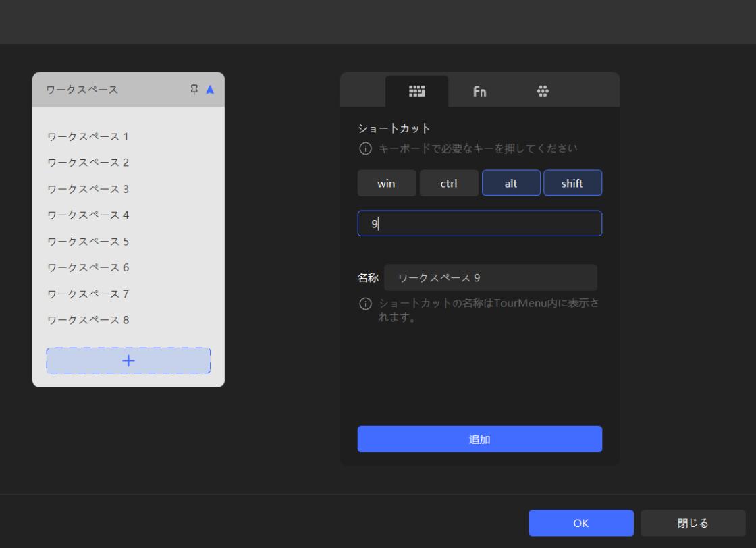The width and height of the screenshot is (756, 548).
Task: Click the info icon below name field
Action: tap(365, 304)
